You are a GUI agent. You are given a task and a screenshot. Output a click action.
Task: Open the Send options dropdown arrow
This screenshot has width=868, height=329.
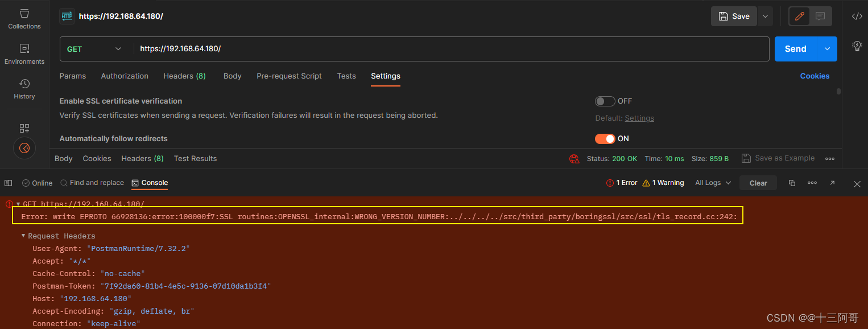click(827, 49)
